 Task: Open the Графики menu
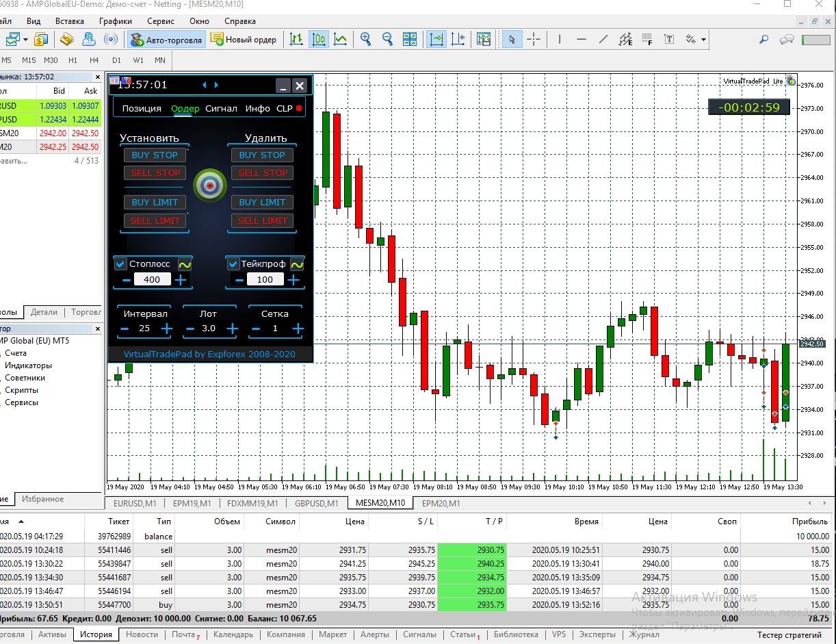116,21
